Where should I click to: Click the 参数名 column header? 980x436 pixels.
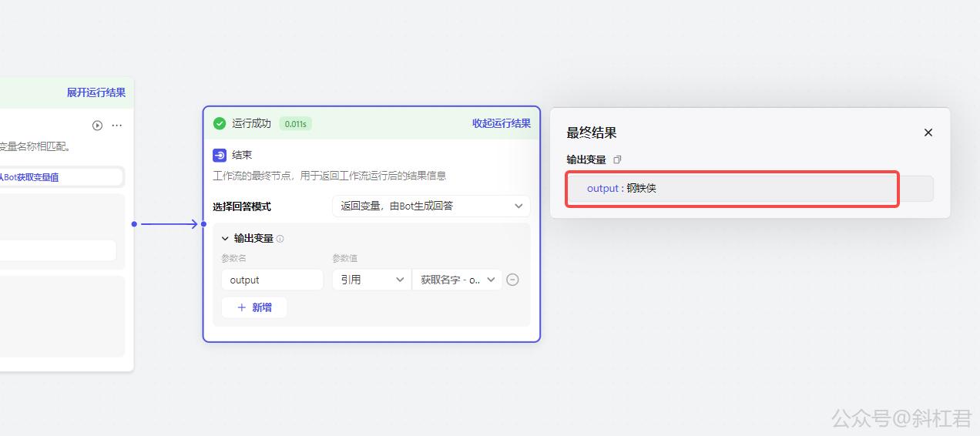233,258
